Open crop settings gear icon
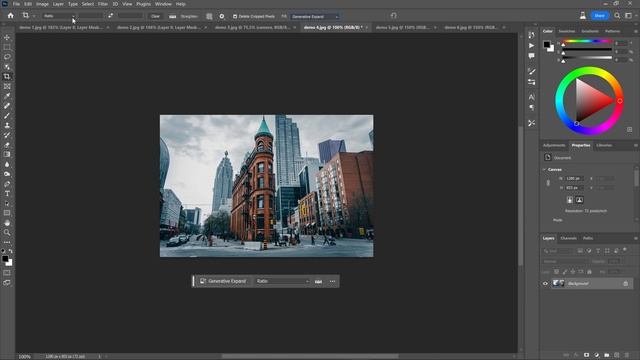The width and height of the screenshot is (640, 360). click(x=222, y=16)
